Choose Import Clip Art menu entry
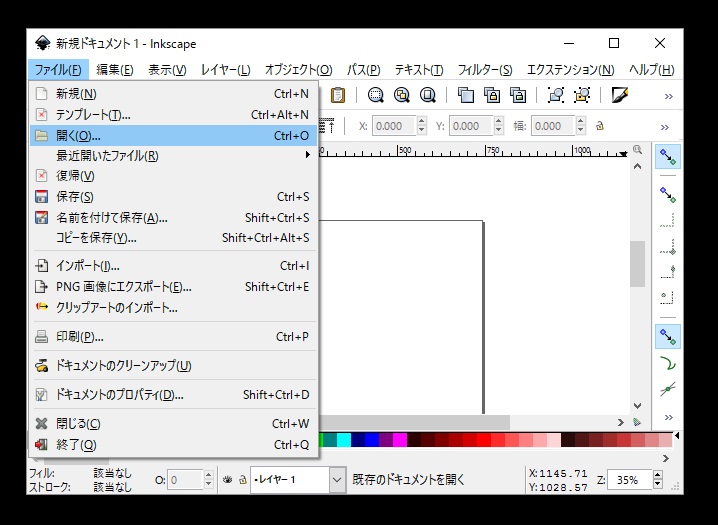 [x=174, y=308]
